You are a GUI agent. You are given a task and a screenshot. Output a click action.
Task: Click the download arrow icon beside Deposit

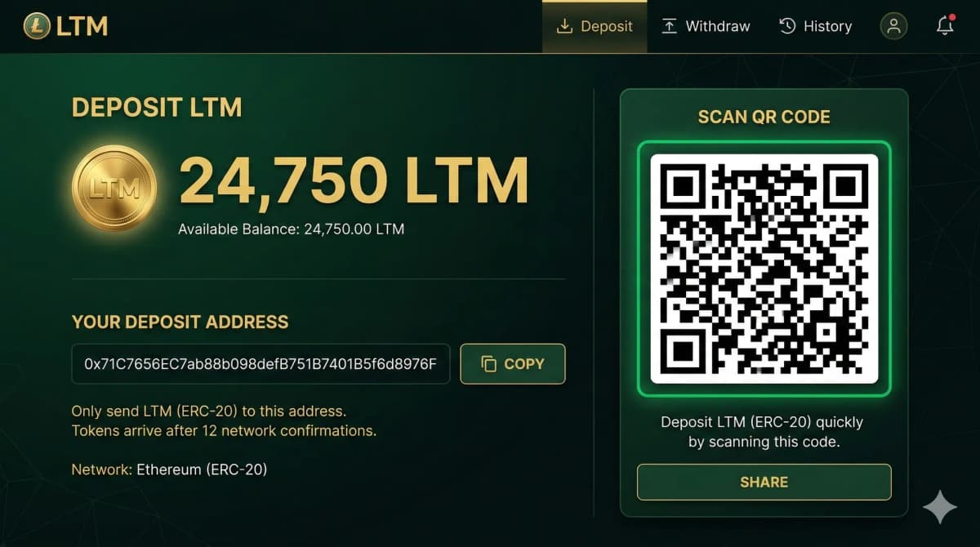point(564,26)
